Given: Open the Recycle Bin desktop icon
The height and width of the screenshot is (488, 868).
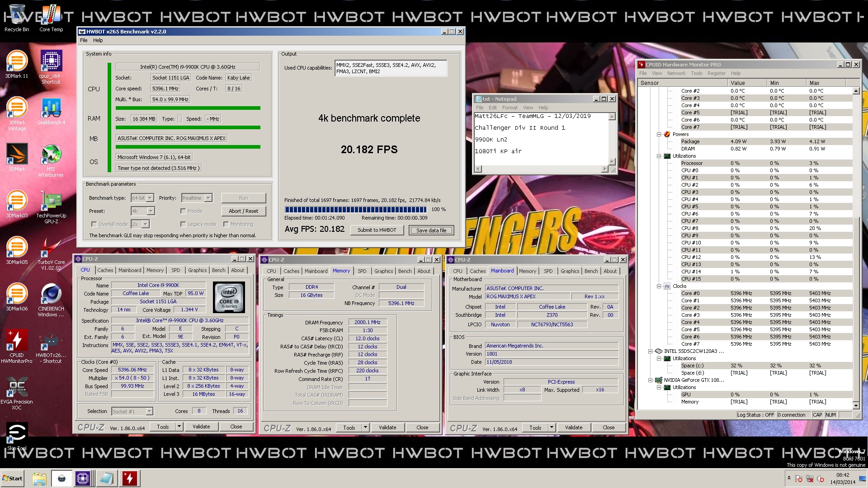Looking at the screenshot, I should click(x=16, y=18).
